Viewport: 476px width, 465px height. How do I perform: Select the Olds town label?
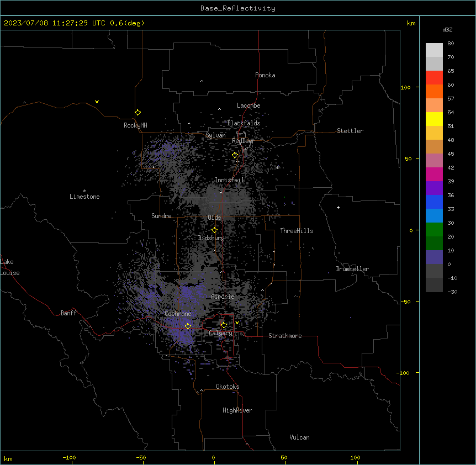214,218
